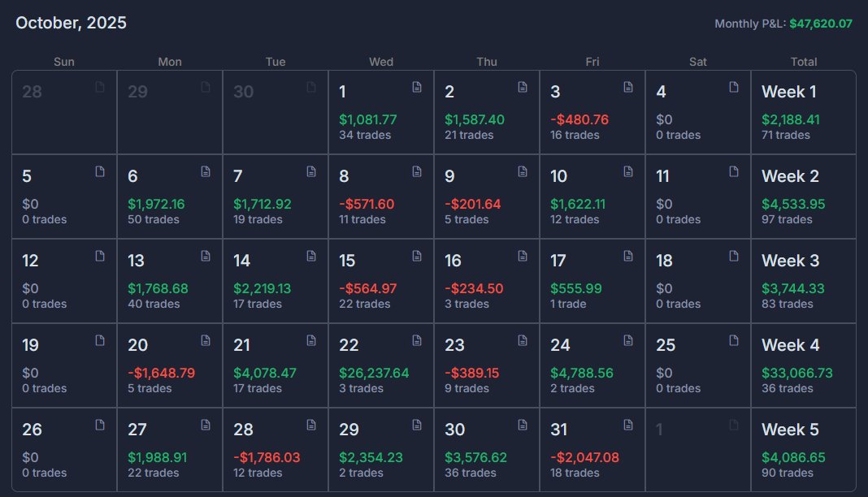The height and width of the screenshot is (497, 868).
Task: Open the note icon on October 24
Action: pyautogui.click(x=628, y=340)
